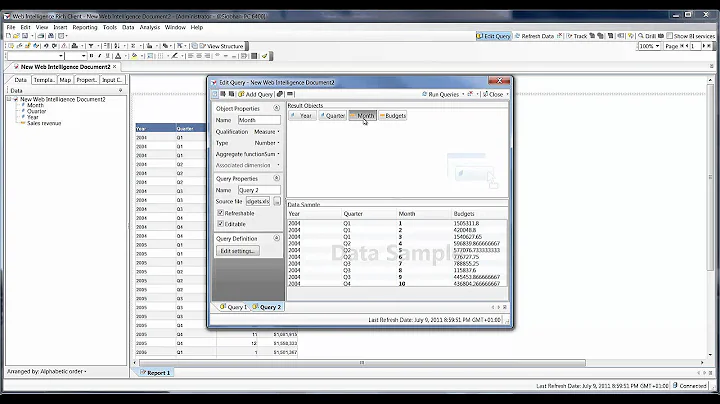Click the Open document folder icon
This screenshot has width=720, height=404.
(16, 36)
